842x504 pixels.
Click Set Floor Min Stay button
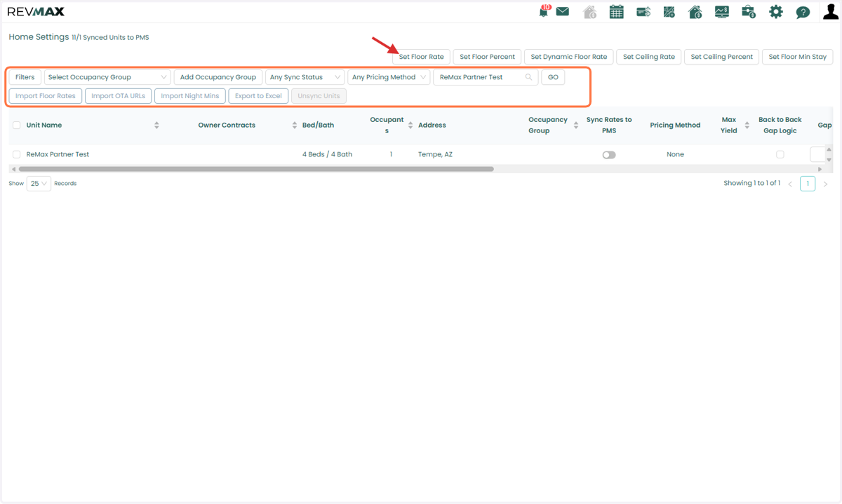click(x=798, y=57)
